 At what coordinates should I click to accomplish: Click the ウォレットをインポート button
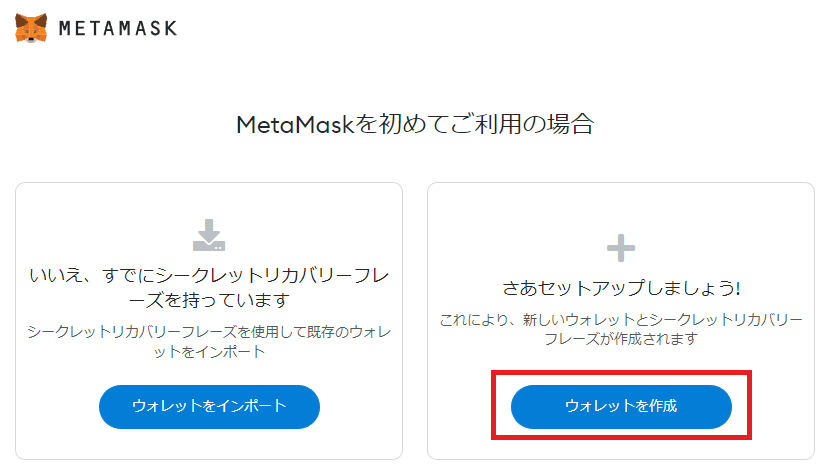(209, 406)
